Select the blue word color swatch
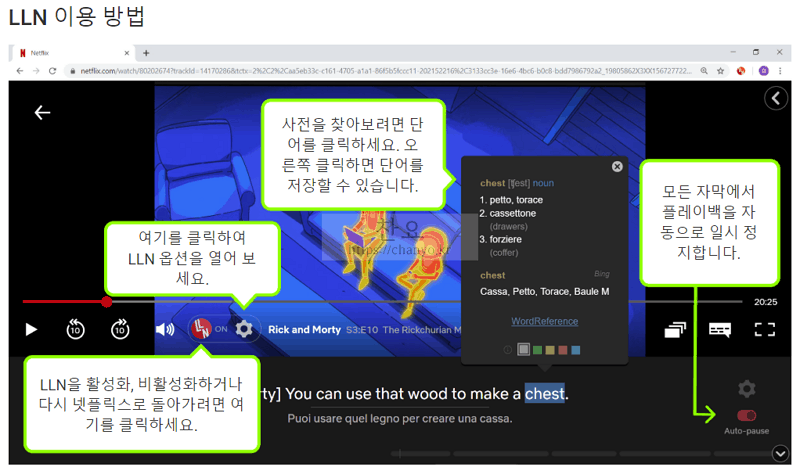 (x=576, y=350)
